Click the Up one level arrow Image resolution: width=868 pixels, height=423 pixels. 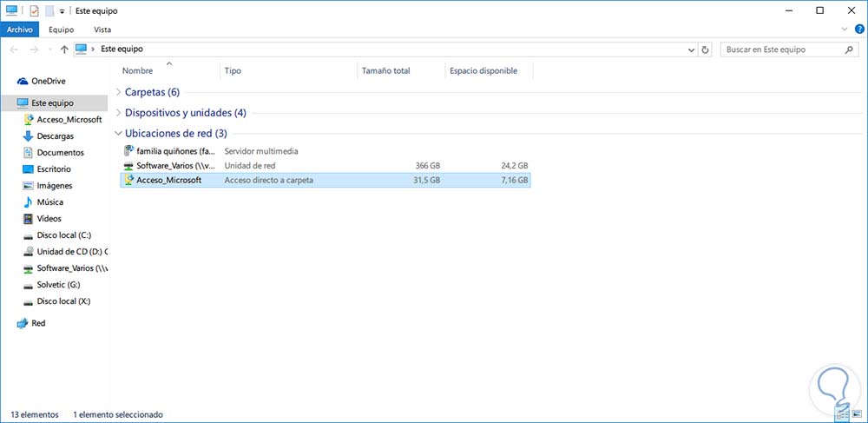pos(64,50)
